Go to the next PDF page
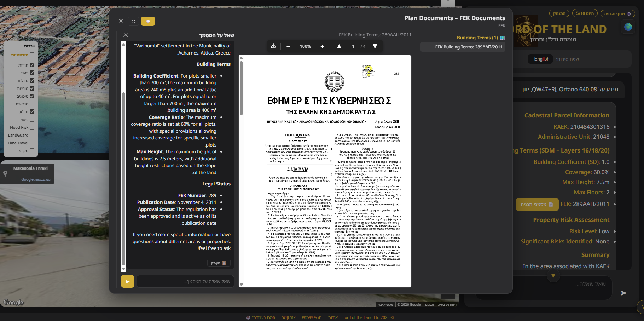 375,46
